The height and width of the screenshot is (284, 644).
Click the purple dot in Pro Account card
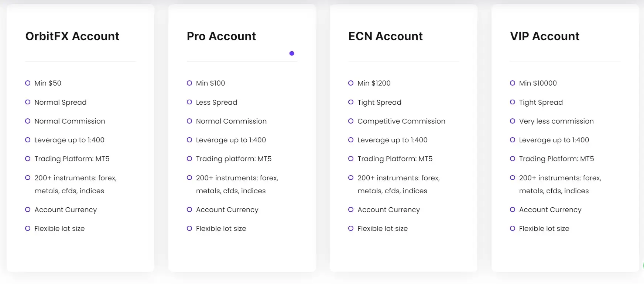(x=292, y=53)
